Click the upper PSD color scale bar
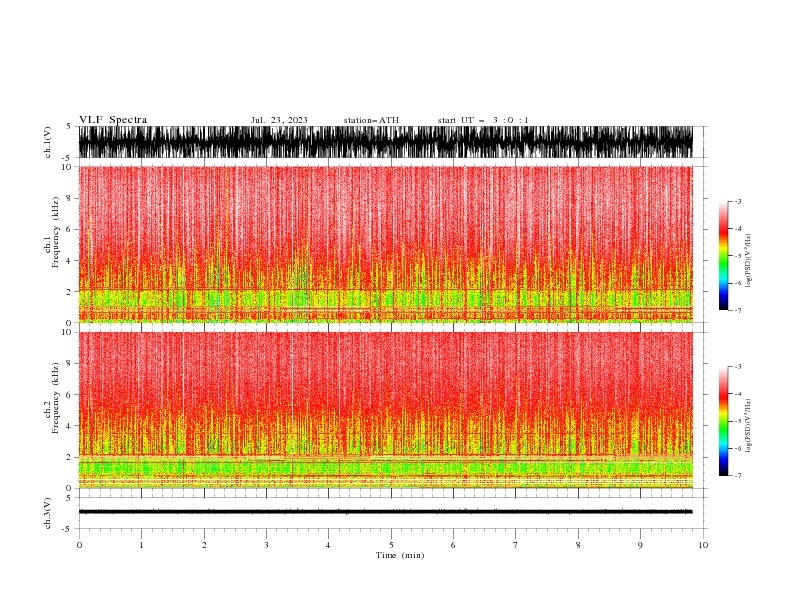Image resolution: width=792 pixels, height=612 pixels. (x=723, y=256)
